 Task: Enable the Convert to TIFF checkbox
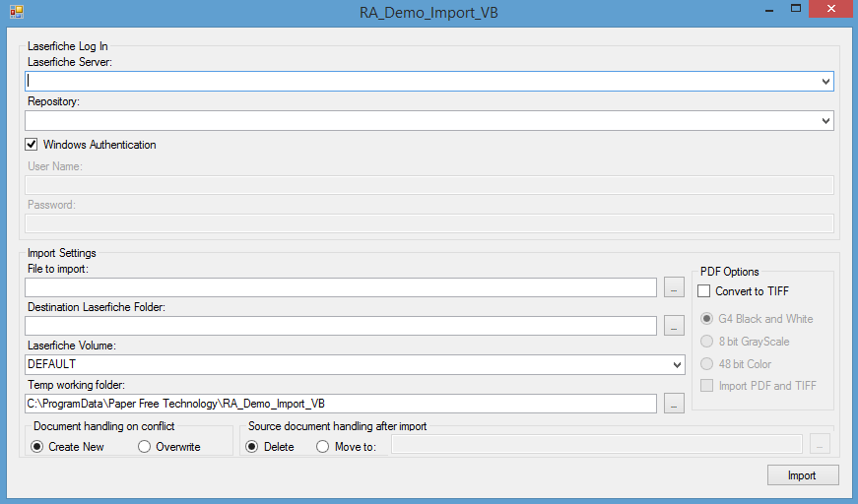click(x=703, y=290)
